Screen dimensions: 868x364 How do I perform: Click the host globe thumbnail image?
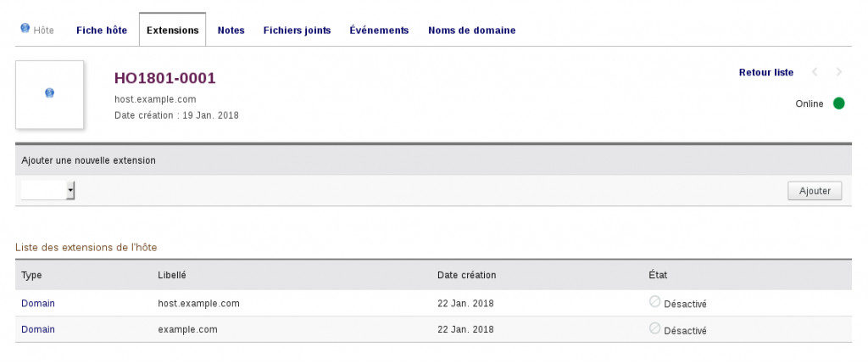[49, 93]
